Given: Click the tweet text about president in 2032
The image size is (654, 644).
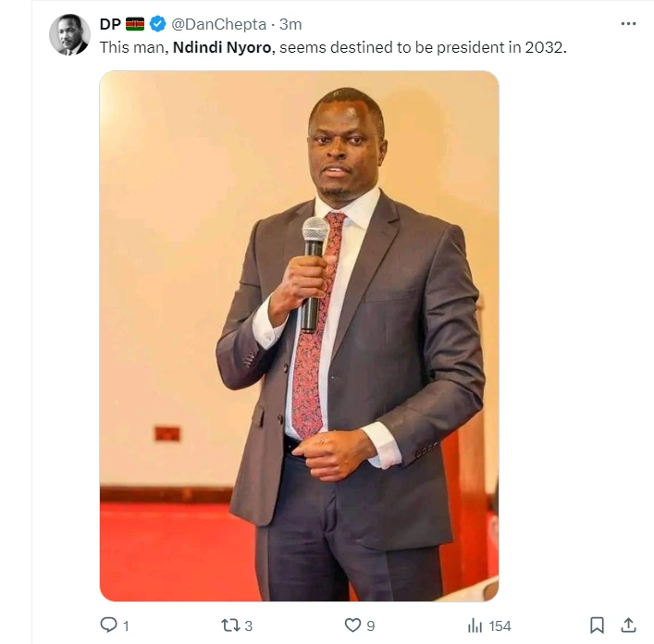Looking at the screenshot, I should [333, 47].
